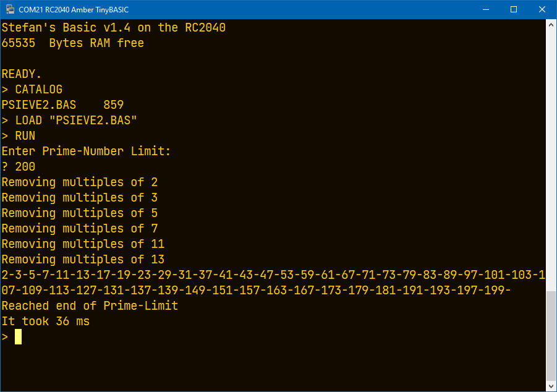Click the '65535 Bytes RAM free' line
The width and height of the screenshot is (557, 392).
tap(73, 43)
